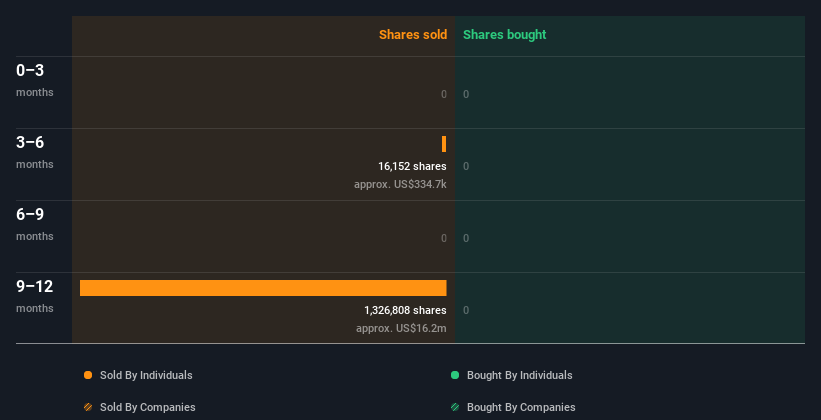Click the 16,152 shares value
This screenshot has height=420, width=821.
(x=412, y=166)
